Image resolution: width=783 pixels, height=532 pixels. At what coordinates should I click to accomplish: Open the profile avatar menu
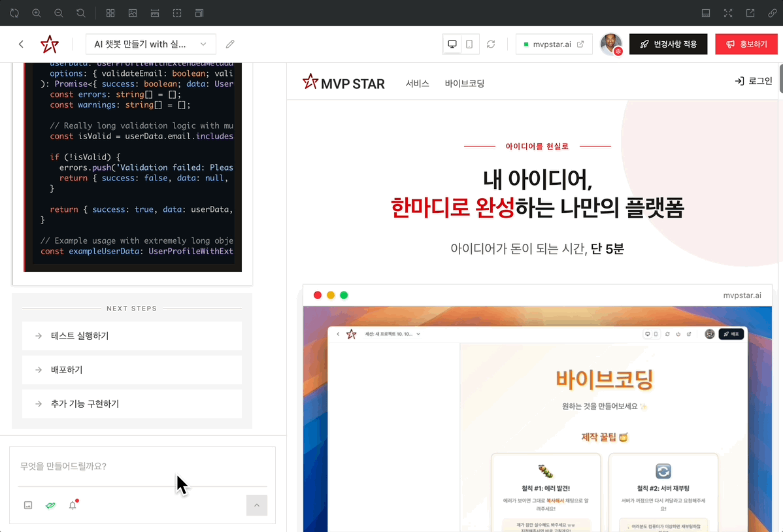click(x=611, y=44)
